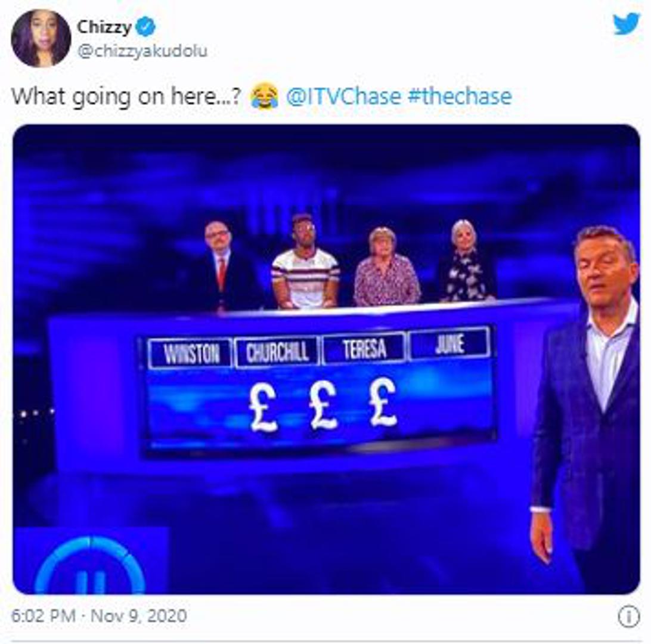
Task: Open Chizzy's profile avatar
Action: (x=41, y=38)
